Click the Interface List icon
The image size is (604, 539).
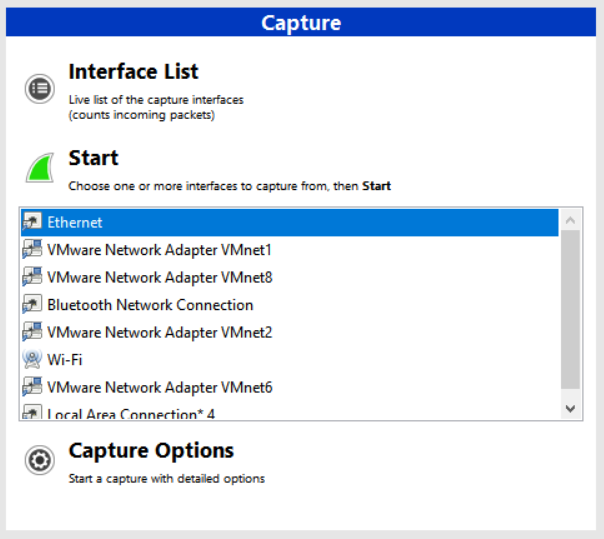click(x=40, y=88)
